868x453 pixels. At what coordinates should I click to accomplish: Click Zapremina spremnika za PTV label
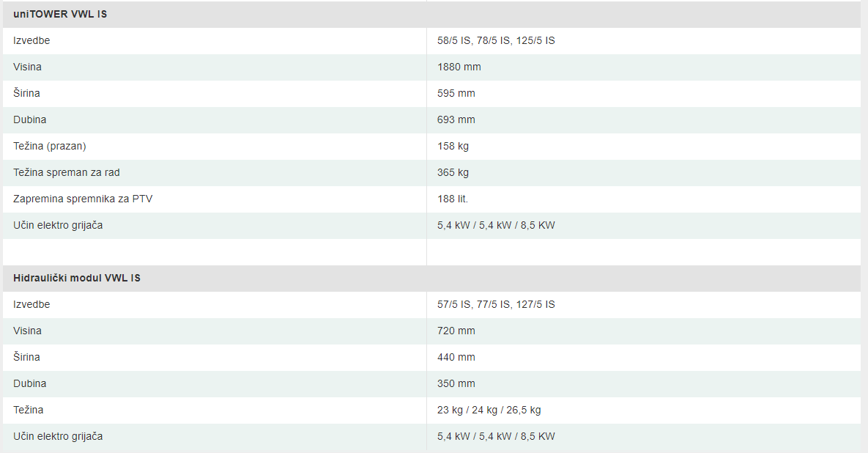[83, 199]
